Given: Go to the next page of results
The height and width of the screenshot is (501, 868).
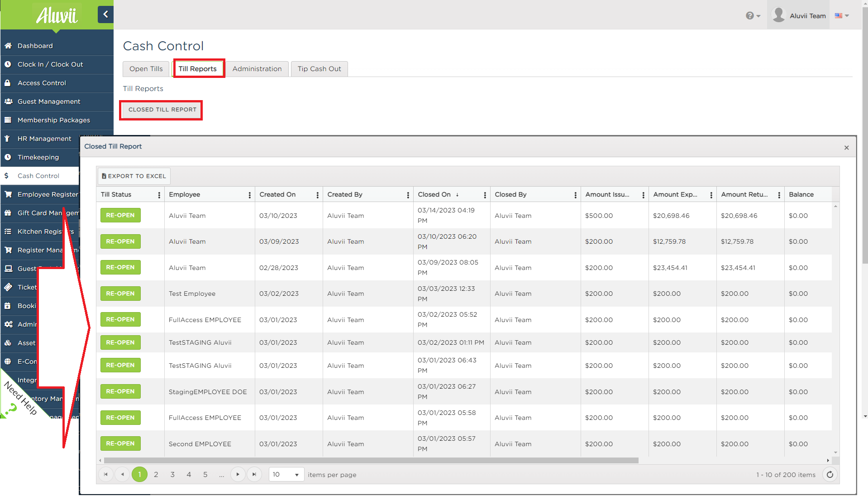Looking at the screenshot, I should coord(238,475).
